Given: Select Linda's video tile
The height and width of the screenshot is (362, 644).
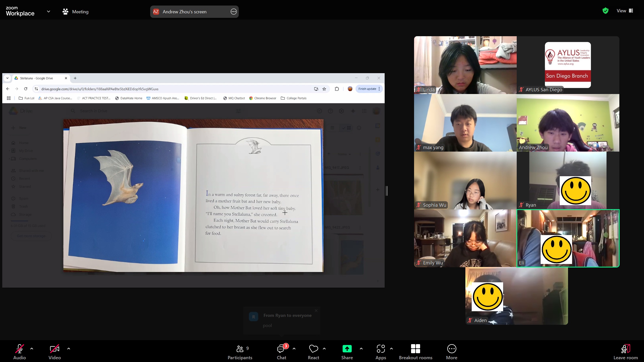Looking at the screenshot, I should [x=465, y=65].
